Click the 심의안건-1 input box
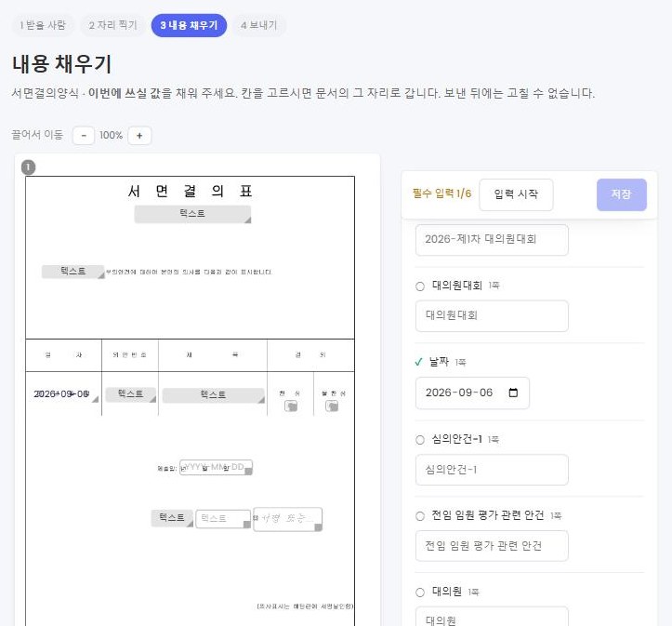 click(x=492, y=470)
